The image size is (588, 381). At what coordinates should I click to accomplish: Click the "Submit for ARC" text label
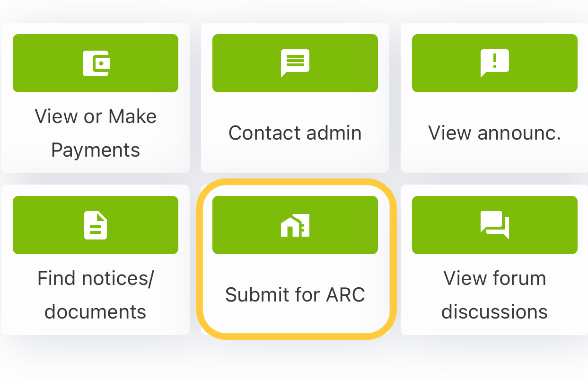pos(295,295)
